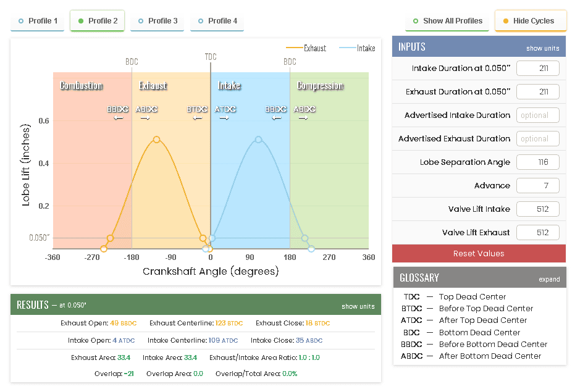Switch to Profile 1
Image resolution: width=588 pixels, height=389 pixels.
pos(38,21)
